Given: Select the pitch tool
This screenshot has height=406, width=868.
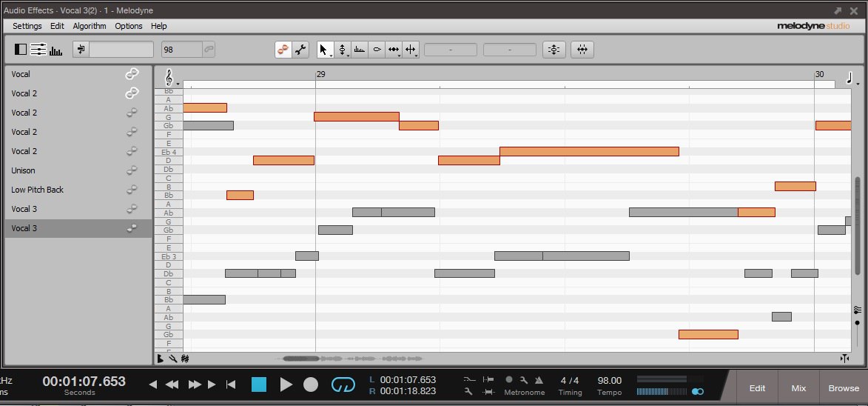Looking at the screenshot, I should [x=342, y=50].
